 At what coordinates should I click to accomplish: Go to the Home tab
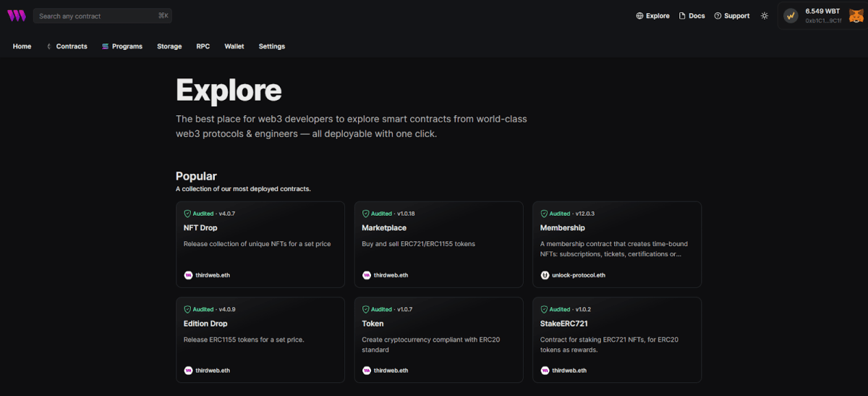pos(22,46)
